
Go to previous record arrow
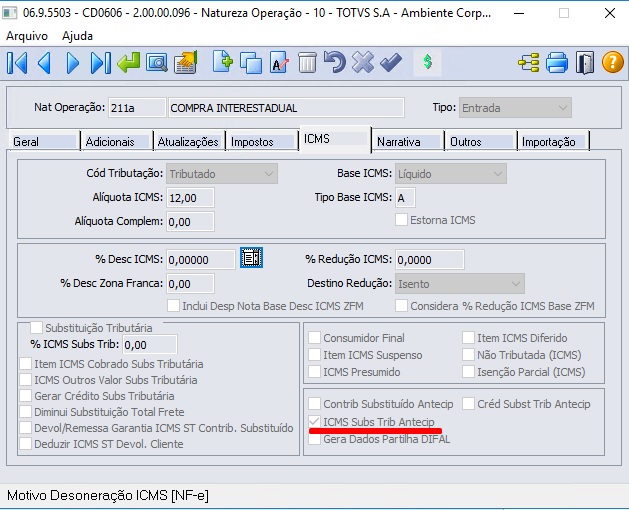(44, 63)
